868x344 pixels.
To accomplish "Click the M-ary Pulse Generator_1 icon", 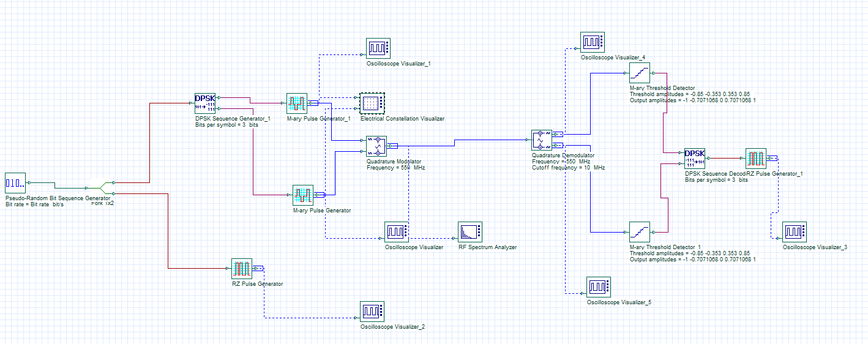I will point(297,103).
